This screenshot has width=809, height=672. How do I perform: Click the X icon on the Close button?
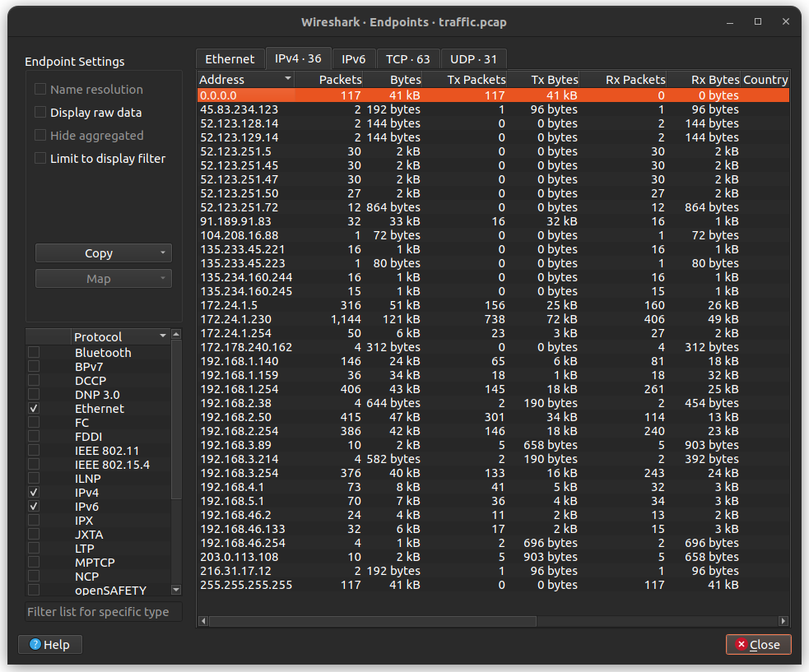pyautogui.click(x=743, y=644)
